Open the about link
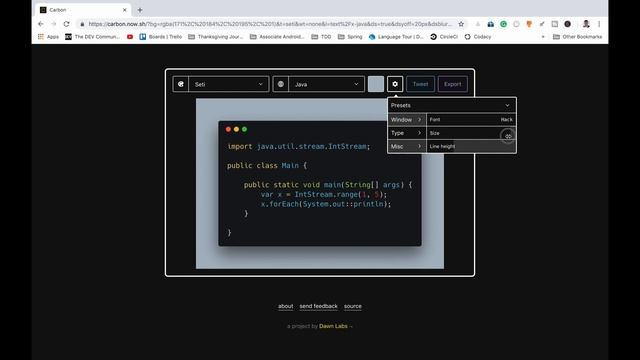The image size is (640, 360). (x=285, y=306)
